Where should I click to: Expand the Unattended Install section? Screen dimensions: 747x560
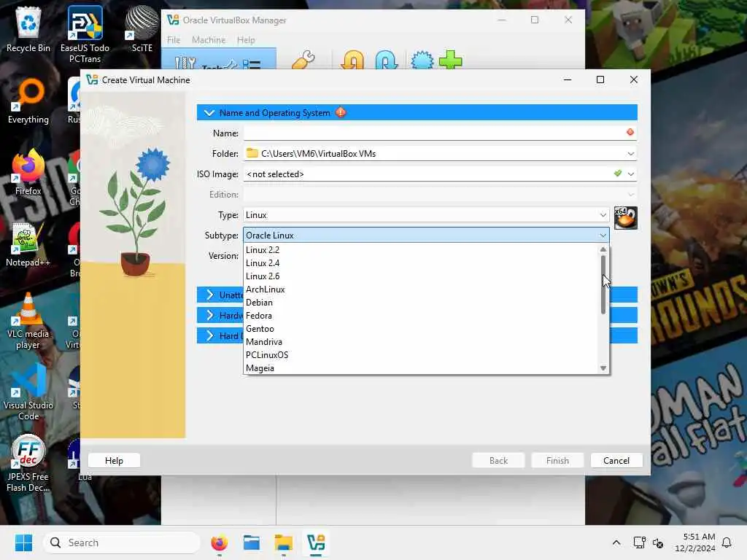coord(209,295)
